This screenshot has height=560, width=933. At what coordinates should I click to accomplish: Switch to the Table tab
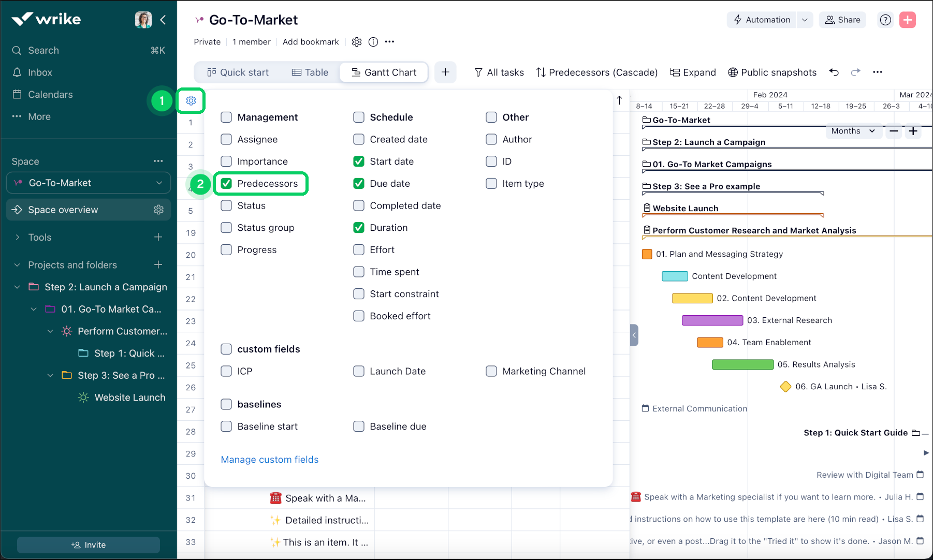click(310, 72)
